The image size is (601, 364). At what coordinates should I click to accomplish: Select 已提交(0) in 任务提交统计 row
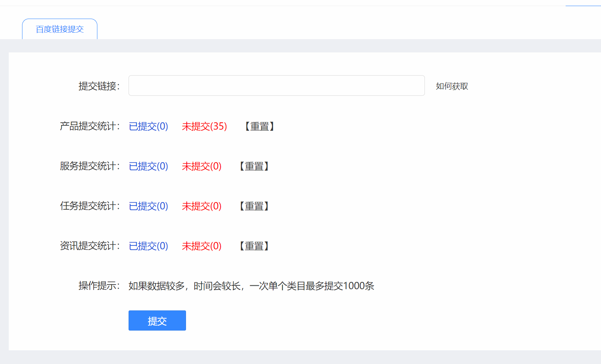click(148, 206)
